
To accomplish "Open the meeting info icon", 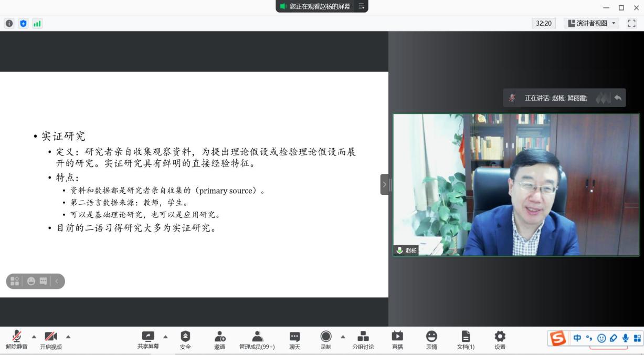I will click(x=9, y=23).
